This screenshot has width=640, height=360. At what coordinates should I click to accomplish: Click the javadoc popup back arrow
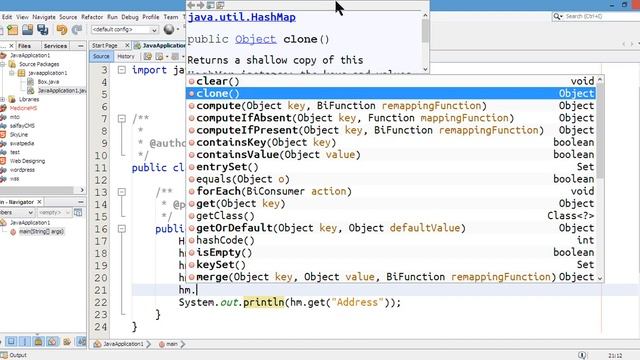tap(191, 5)
